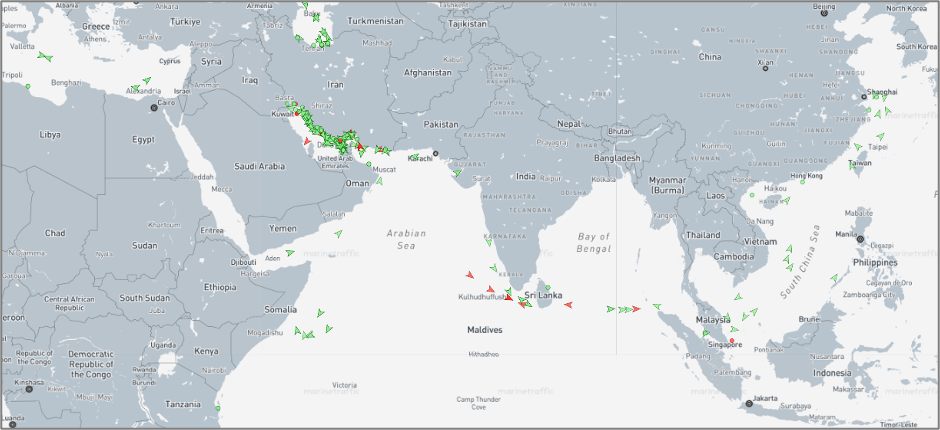Select the green vessel off the Gujarat coast

coord(457,173)
